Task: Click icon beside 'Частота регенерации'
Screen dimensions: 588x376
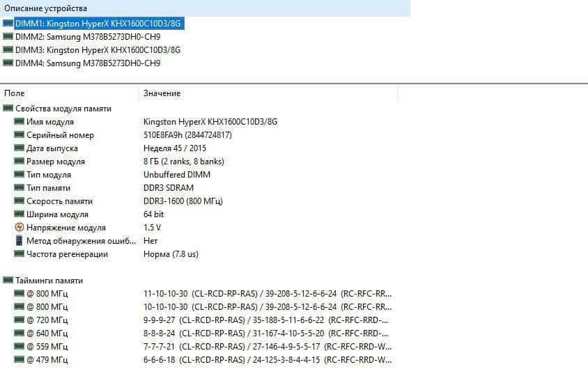Action: coord(19,253)
